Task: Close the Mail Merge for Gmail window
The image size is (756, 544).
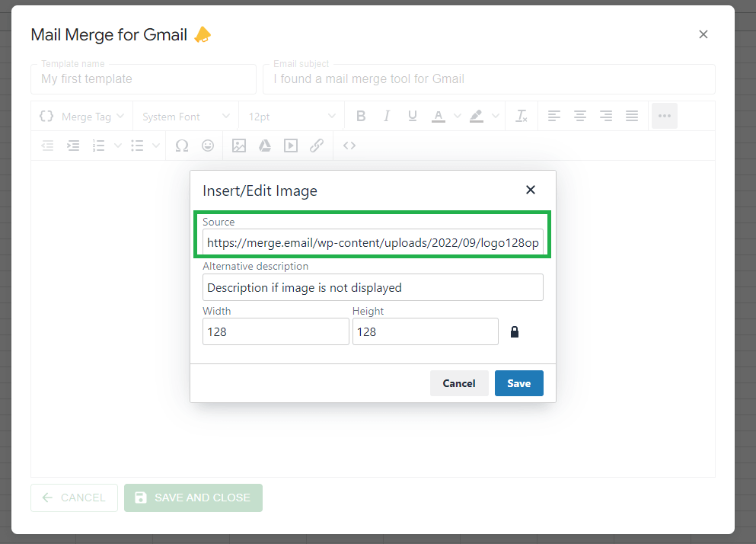Action: [703, 34]
